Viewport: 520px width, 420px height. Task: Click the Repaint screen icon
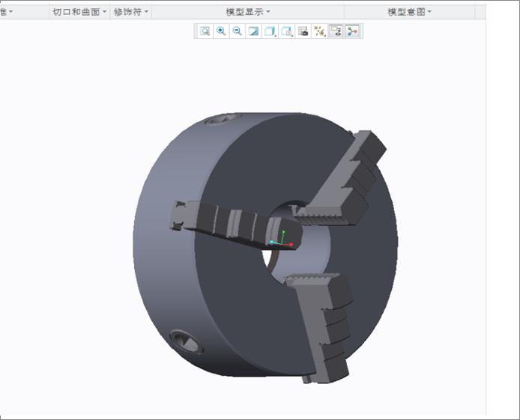tap(253, 31)
